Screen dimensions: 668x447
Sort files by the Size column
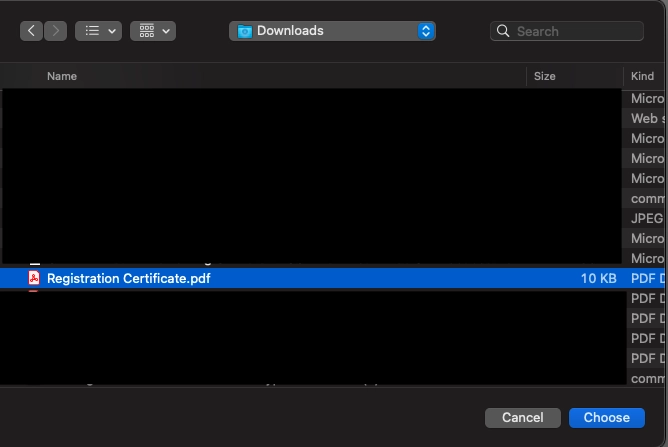click(544, 76)
